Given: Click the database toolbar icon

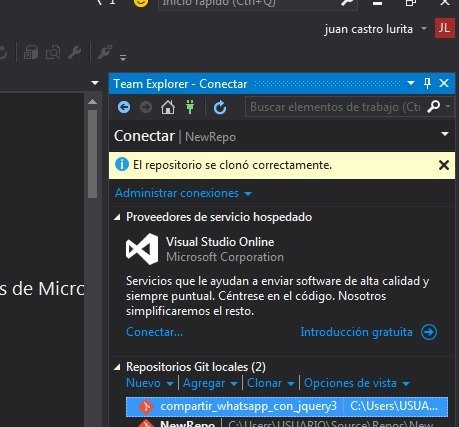Looking at the screenshot, I should coord(31,52).
